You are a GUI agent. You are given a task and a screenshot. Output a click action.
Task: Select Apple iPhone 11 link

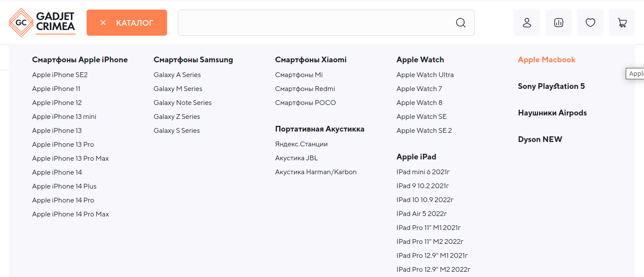pyautogui.click(x=56, y=89)
